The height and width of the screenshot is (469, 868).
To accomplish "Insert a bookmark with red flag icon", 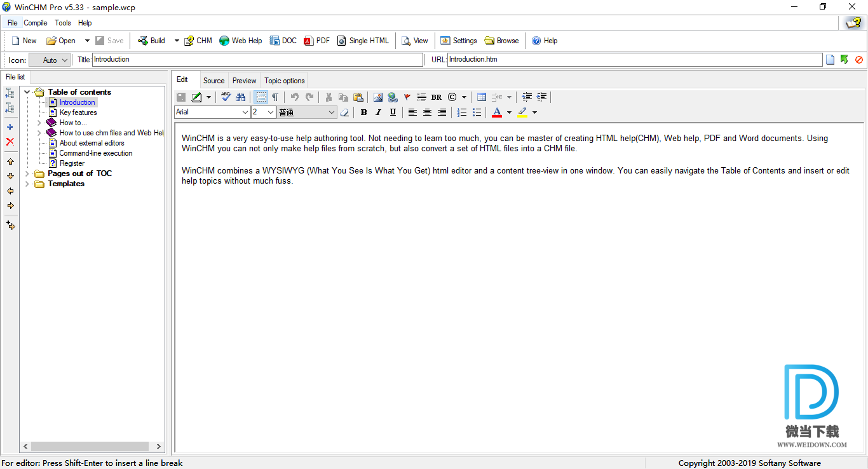I will [x=407, y=97].
